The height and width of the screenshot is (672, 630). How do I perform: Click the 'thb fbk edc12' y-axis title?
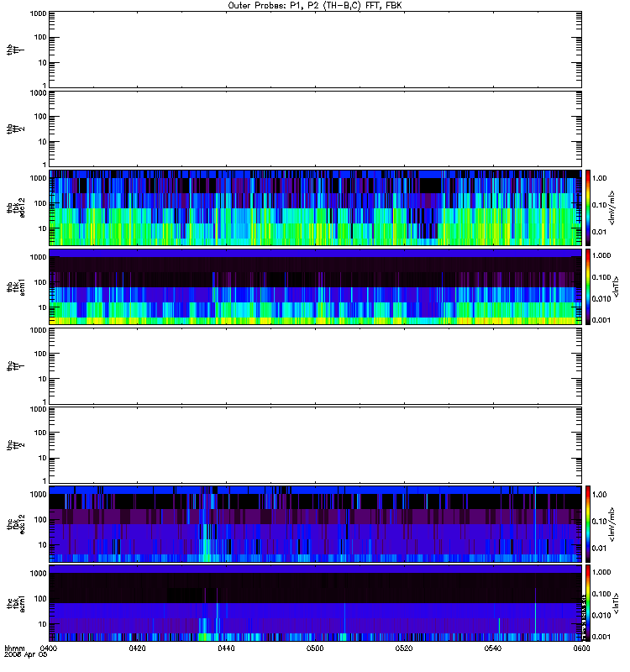(x=15, y=207)
